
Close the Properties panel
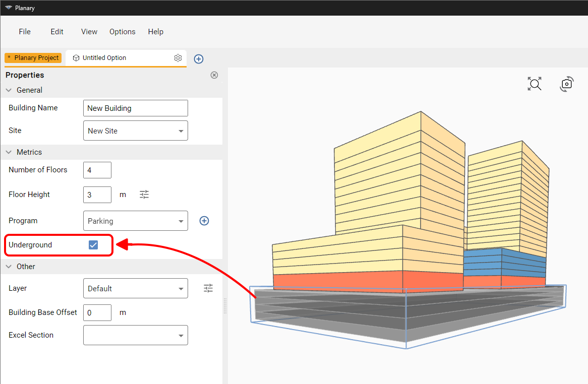214,75
